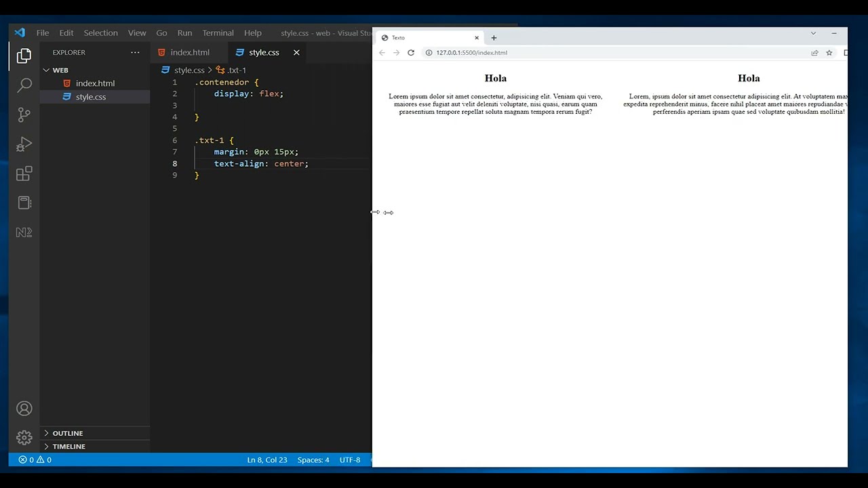Open the Extensions view
The image size is (868, 488).
24,174
